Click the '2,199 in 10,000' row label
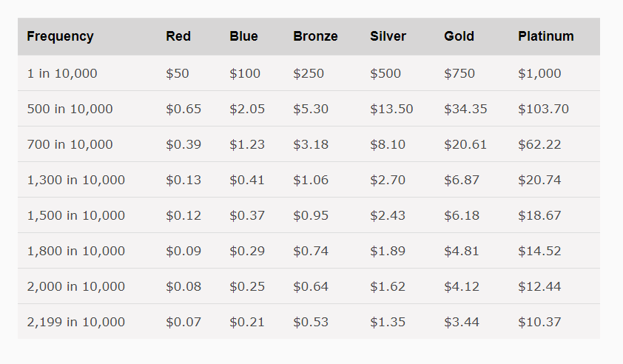Screen dimensions: 623x364 (x=75, y=323)
